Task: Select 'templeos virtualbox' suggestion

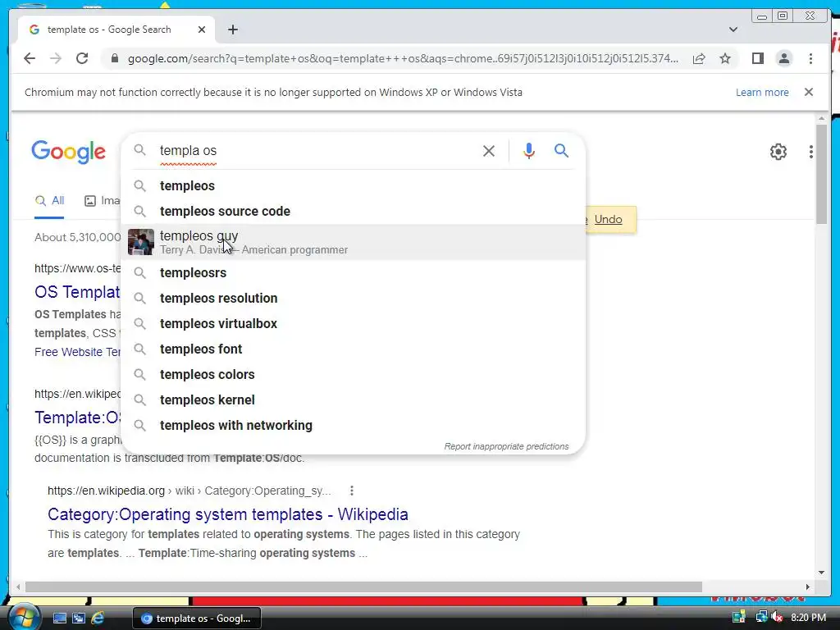Action: [354, 323]
